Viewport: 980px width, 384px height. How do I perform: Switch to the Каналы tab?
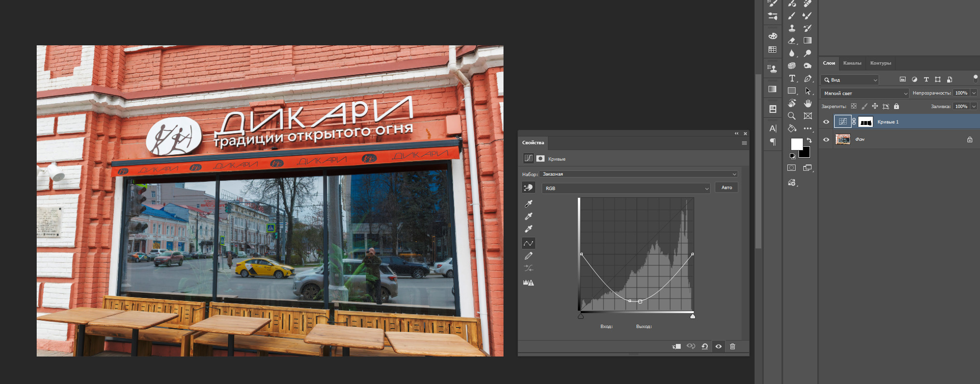click(852, 63)
